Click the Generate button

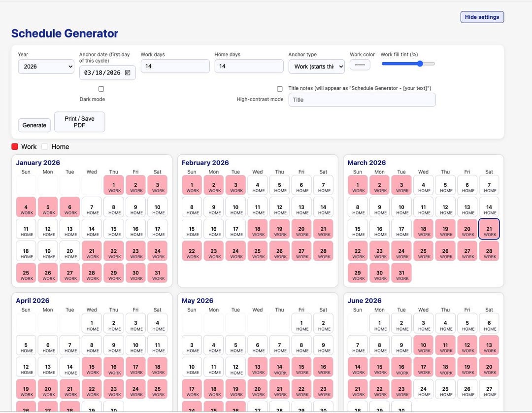(x=34, y=125)
